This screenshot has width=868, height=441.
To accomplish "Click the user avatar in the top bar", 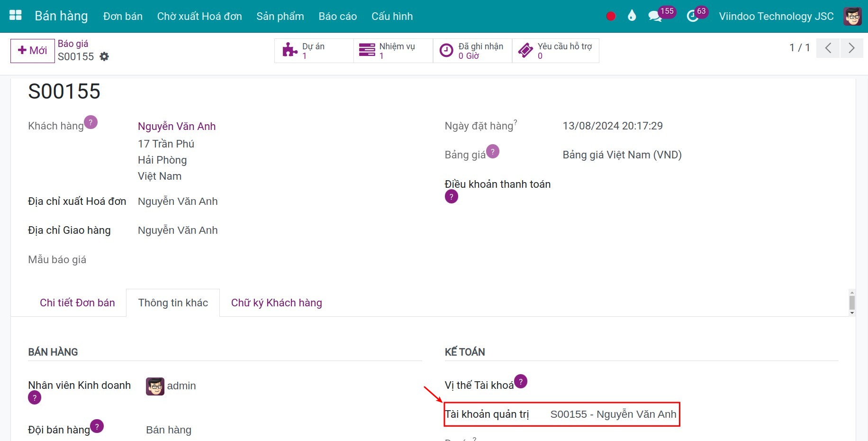I will pyautogui.click(x=852, y=16).
